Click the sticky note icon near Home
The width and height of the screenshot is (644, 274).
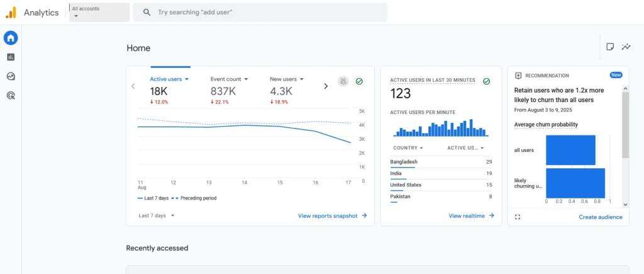[x=609, y=47]
